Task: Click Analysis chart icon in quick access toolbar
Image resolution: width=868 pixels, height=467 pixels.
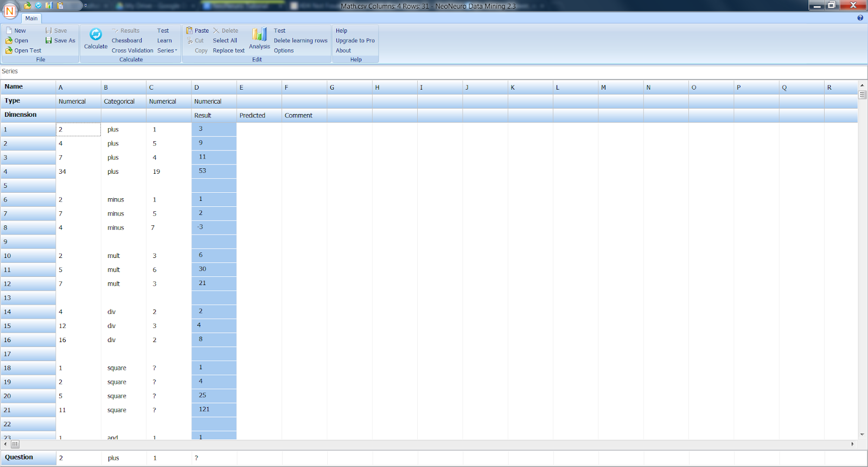Action: click(x=49, y=5)
